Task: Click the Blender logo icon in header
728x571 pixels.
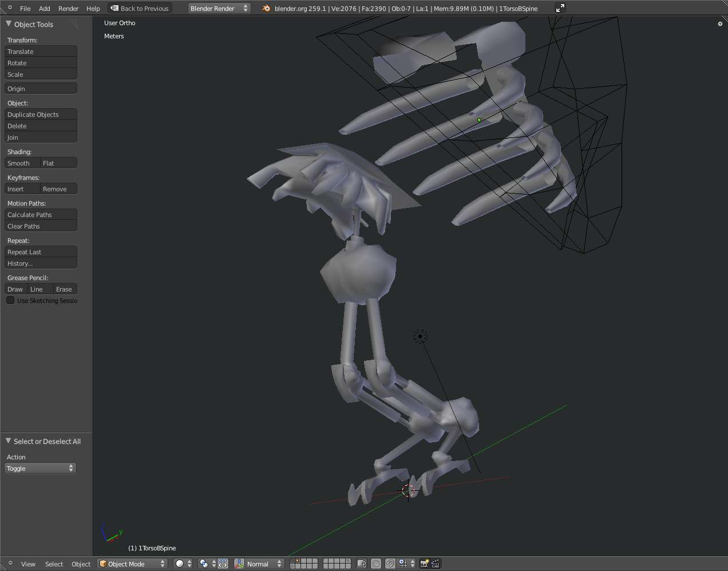Action: 266,8
